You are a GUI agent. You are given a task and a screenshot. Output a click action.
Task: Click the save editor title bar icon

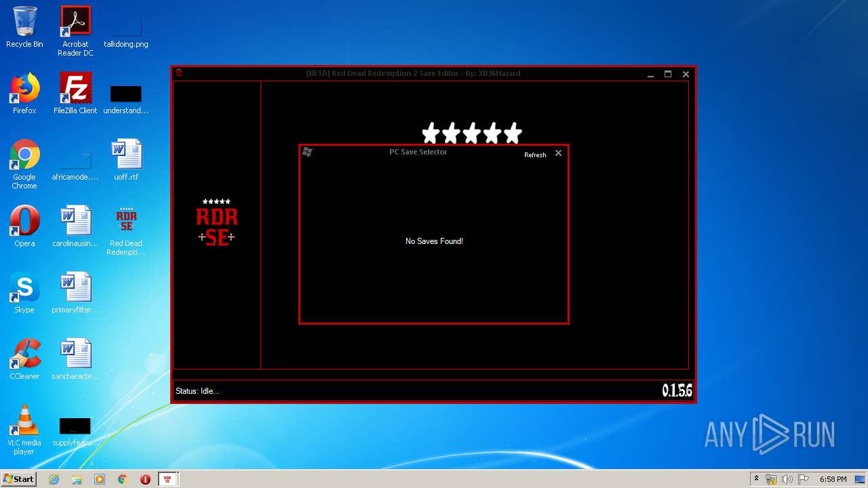tap(179, 73)
